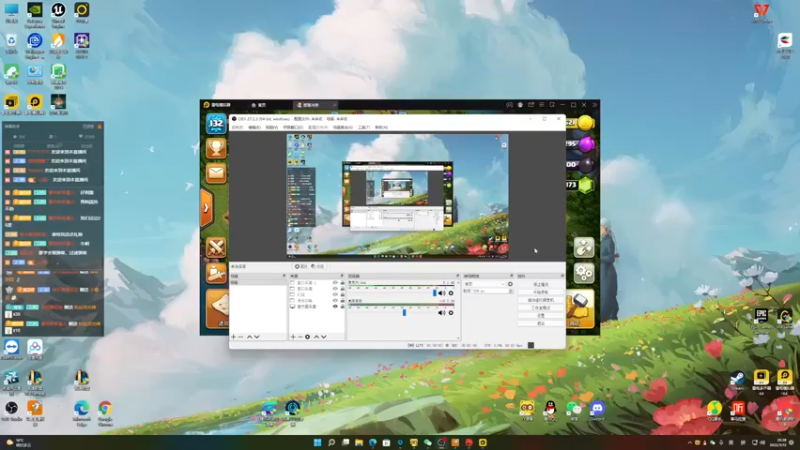Toggle visibility of the third OBS source

click(335, 294)
